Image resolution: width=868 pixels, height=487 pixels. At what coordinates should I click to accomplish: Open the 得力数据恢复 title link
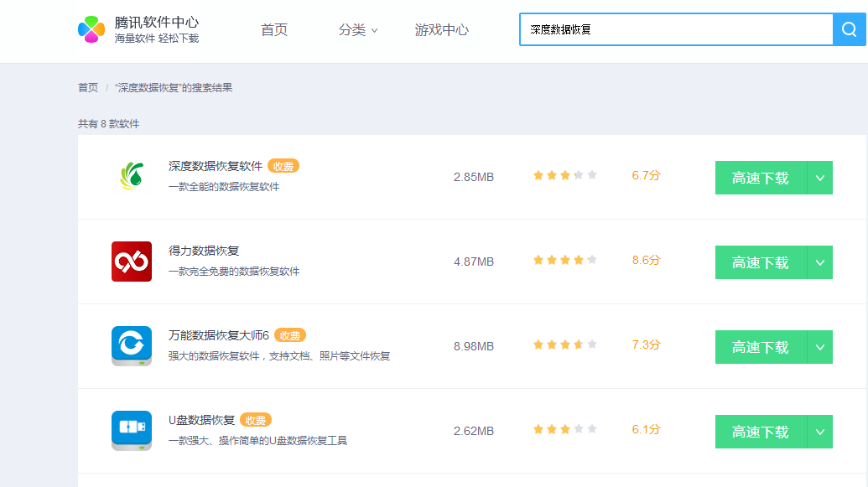point(204,251)
